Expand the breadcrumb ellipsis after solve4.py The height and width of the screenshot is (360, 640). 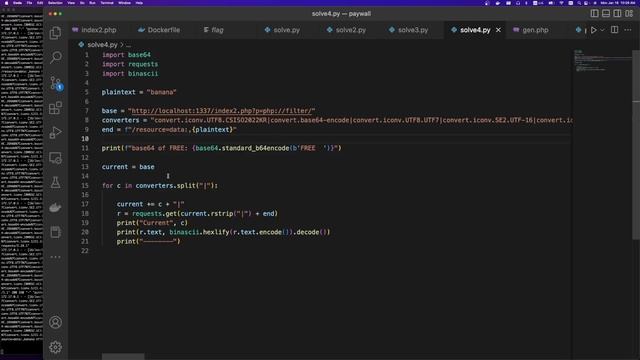click(129, 45)
